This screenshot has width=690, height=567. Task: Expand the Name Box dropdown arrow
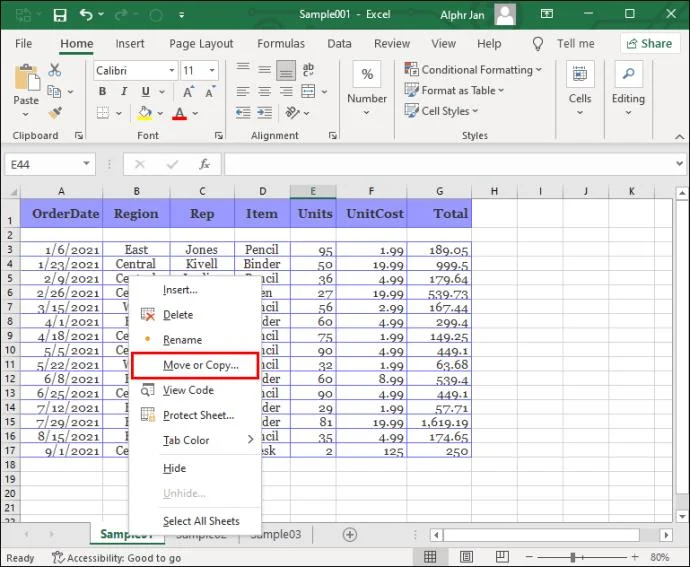(x=86, y=164)
